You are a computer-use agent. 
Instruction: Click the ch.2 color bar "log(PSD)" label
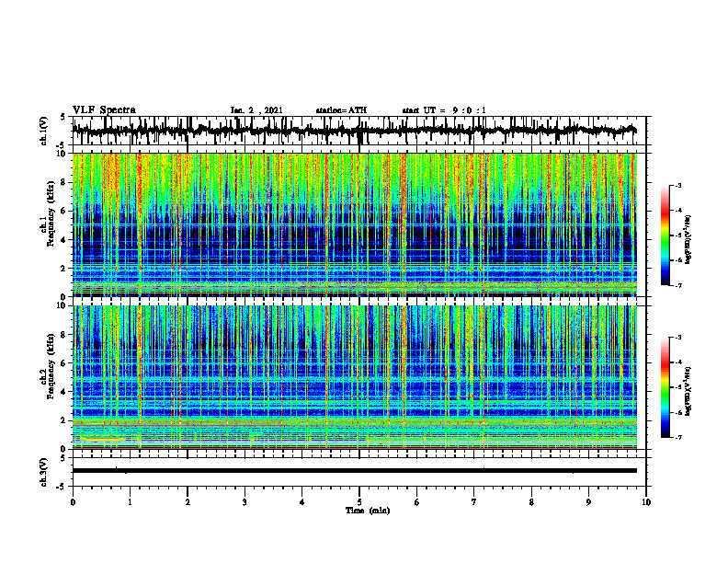688,391
